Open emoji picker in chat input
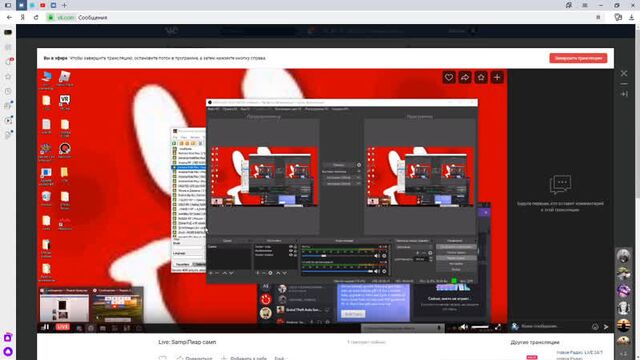Screen dimensions: 640x360 [595, 327]
